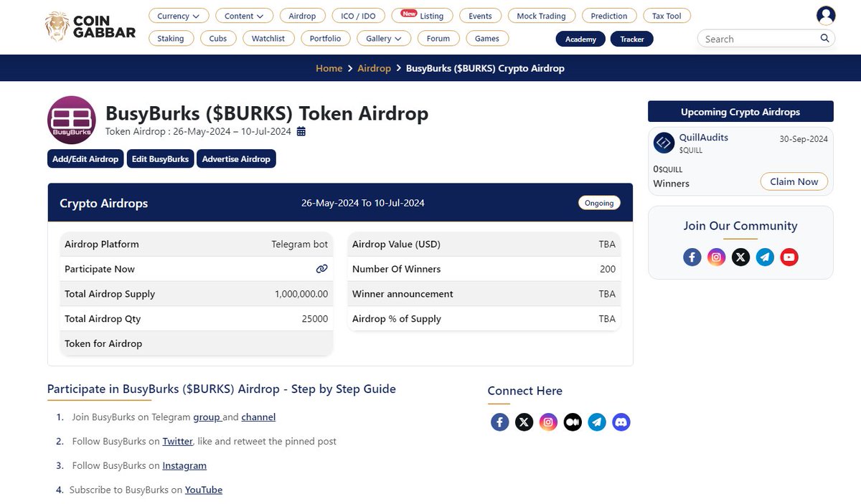Open the QuillAudits airdrop link
Screen dimensions: 861x504
click(703, 138)
